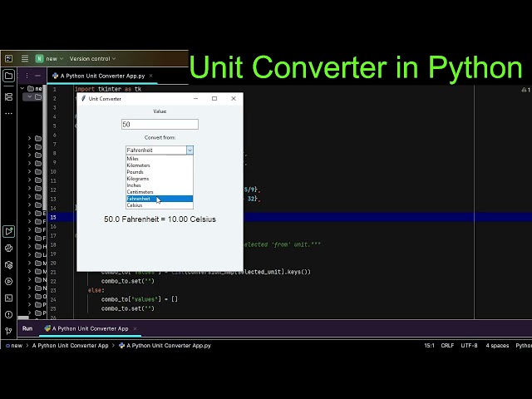
Task: Click the feather icon in Unit Converter title
Action: click(x=83, y=98)
